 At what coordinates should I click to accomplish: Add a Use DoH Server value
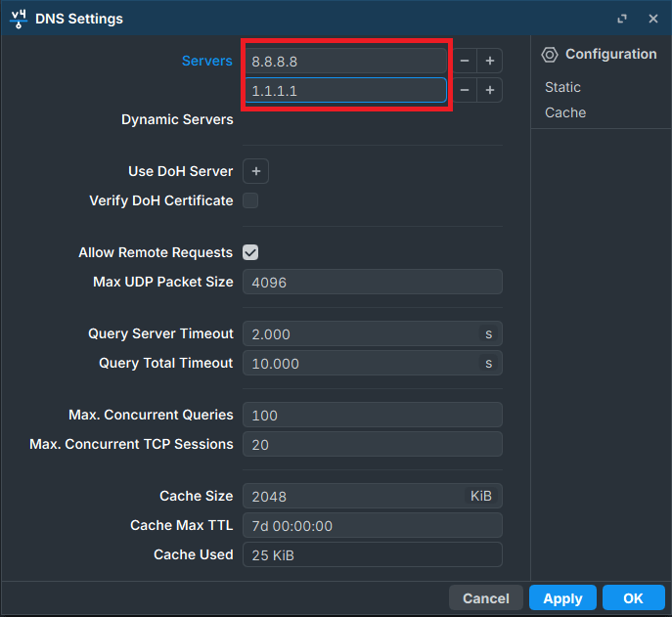(x=256, y=171)
